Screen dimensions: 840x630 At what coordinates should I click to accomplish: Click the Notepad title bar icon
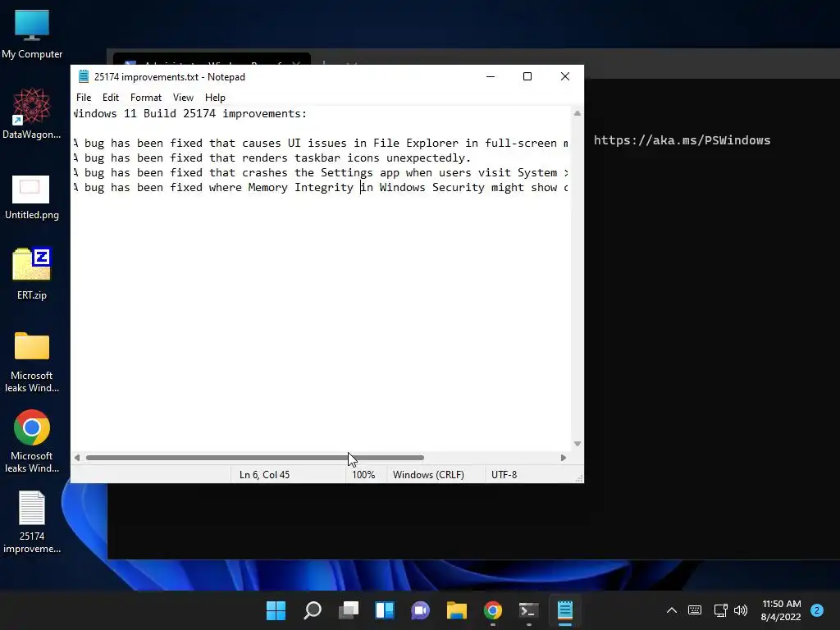(84, 76)
